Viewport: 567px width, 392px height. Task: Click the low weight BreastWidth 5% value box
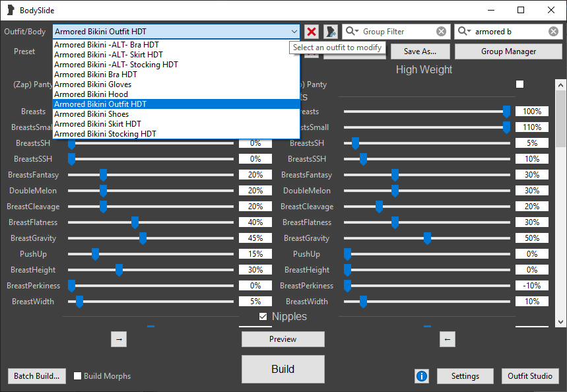pyautogui.click(x=255, y=301)
